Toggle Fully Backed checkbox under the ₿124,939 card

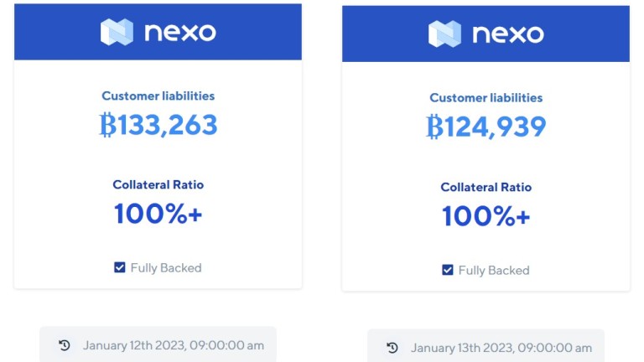point(448,270)
